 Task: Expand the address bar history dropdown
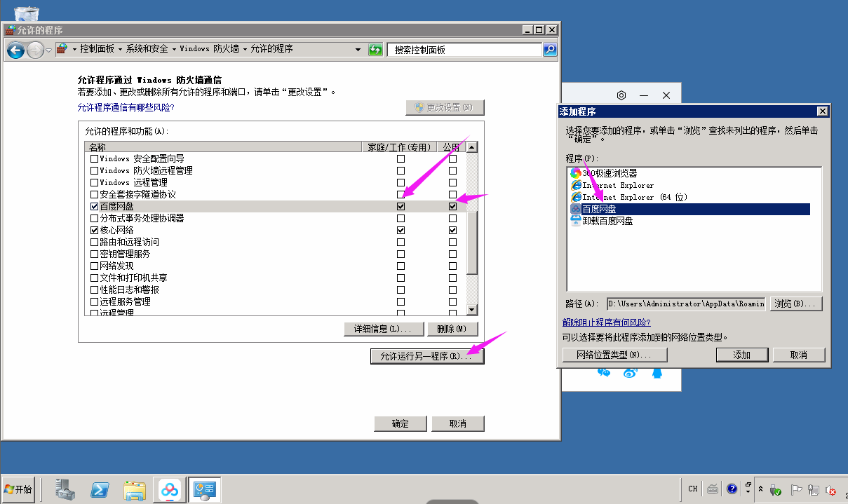pyautogui.click(x=358, y=50)
